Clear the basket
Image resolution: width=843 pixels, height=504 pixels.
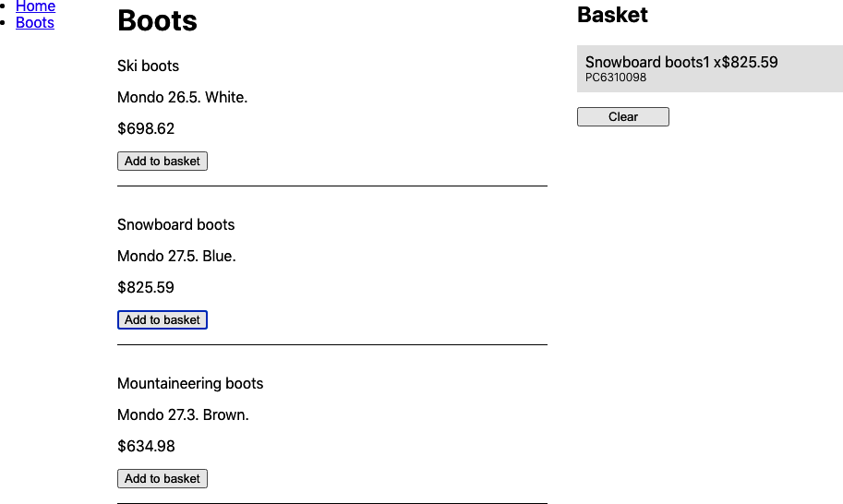[622, 117]
